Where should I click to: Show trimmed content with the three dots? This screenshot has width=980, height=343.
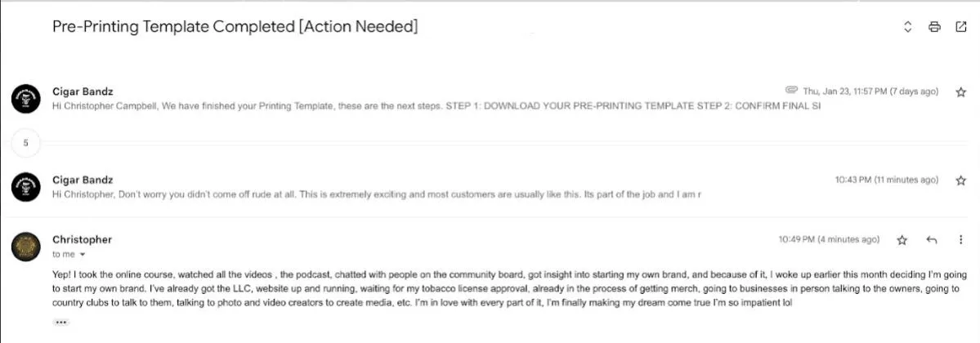60,323
